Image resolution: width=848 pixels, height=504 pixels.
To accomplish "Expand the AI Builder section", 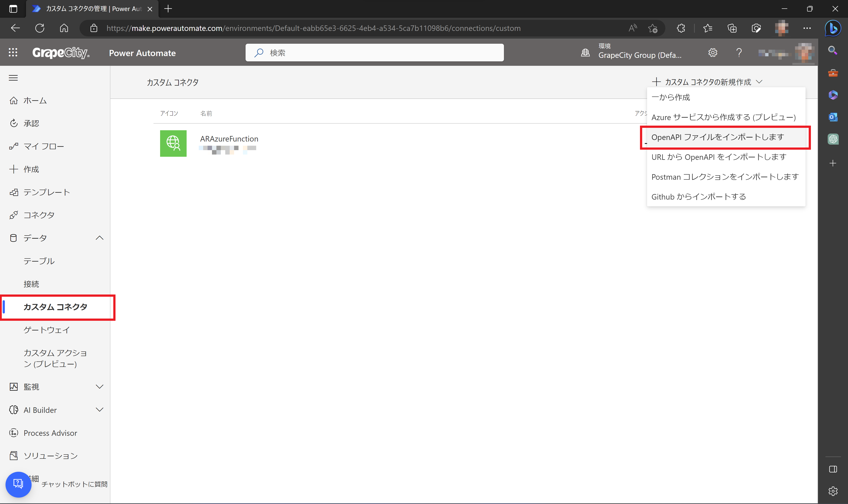I will [x=100, y=410].
